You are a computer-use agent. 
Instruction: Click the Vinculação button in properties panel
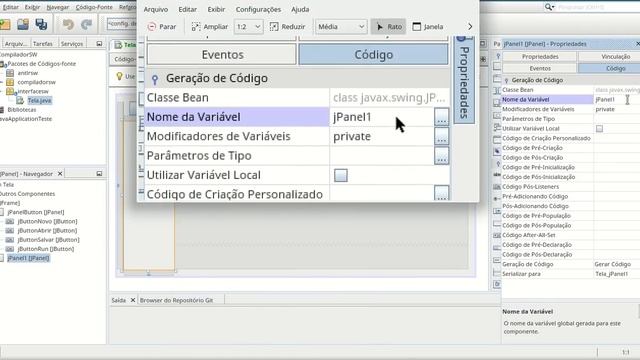click(615, 57)
